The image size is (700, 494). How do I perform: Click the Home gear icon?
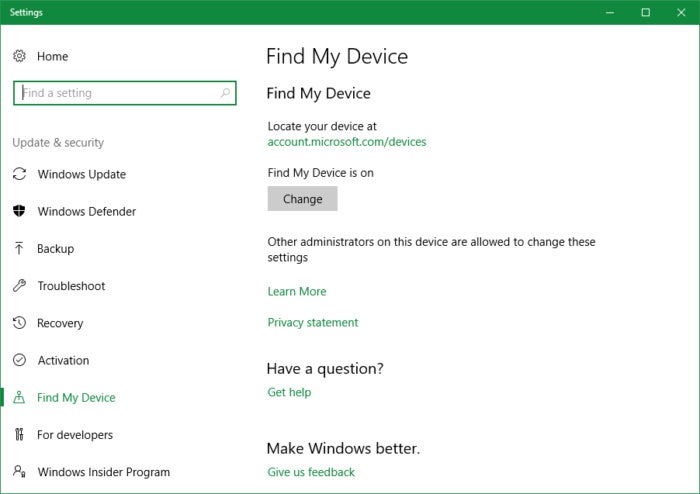coord(19,56)
